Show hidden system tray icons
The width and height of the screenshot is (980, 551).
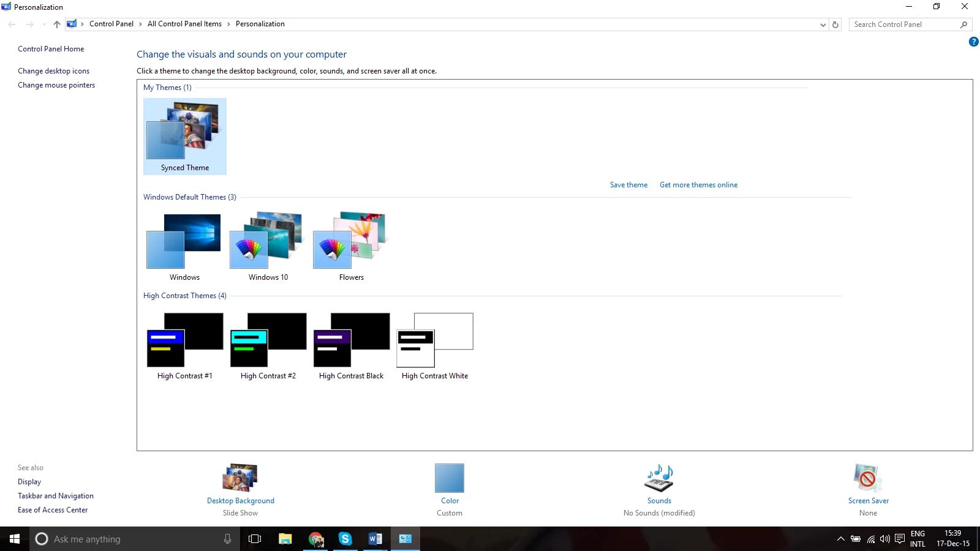coord(840,539)
